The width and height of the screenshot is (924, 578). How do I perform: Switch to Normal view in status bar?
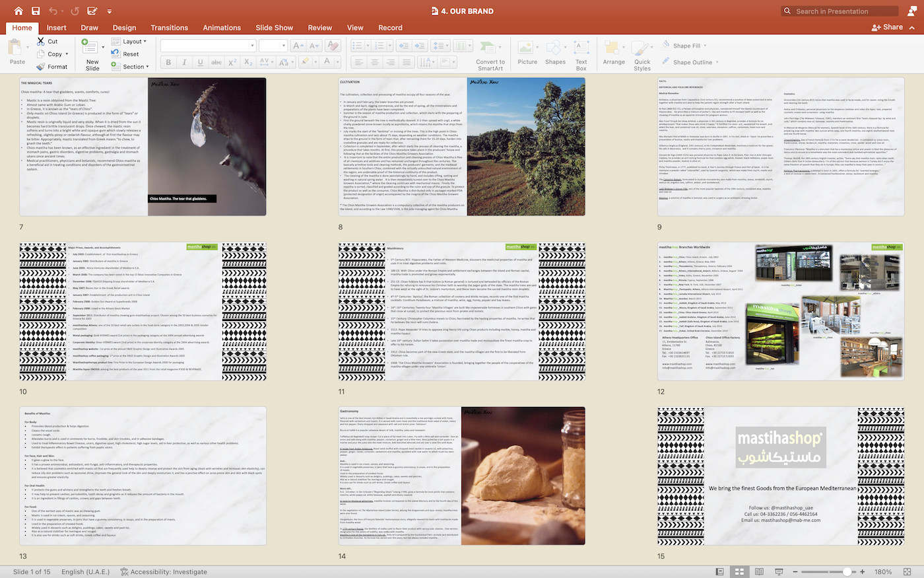point(720,571)
